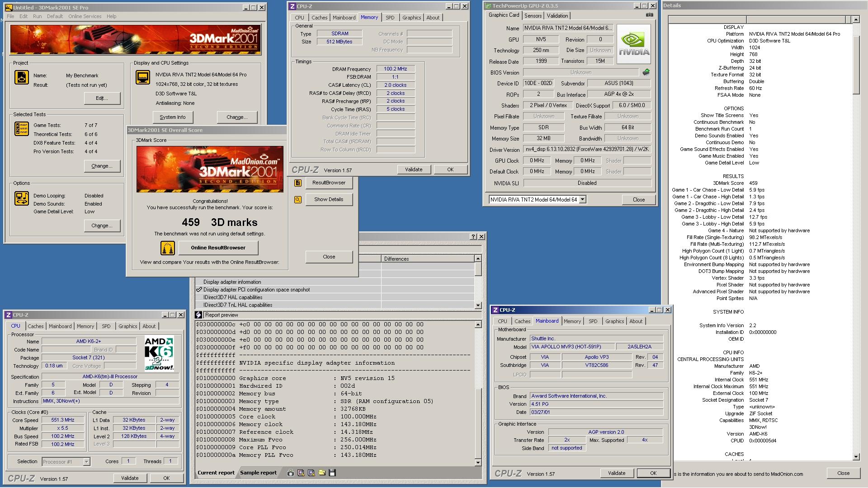
Task: Click the Online ResultBrowser tree icon
Action: pyautogui.click(x=168, y=248)
